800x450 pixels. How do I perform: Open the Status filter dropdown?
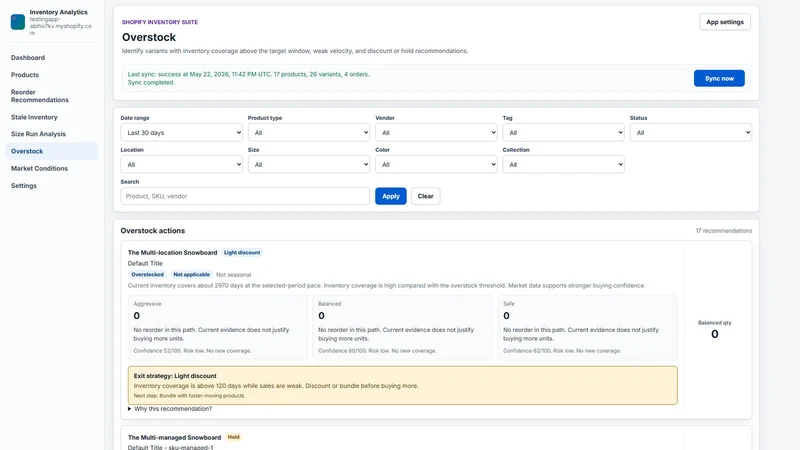point(690,133)
